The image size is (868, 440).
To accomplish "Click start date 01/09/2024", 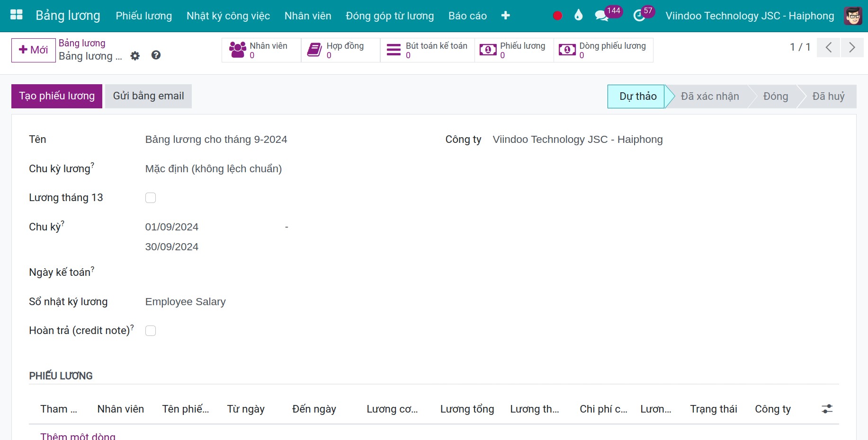I will tap(172, 227).
